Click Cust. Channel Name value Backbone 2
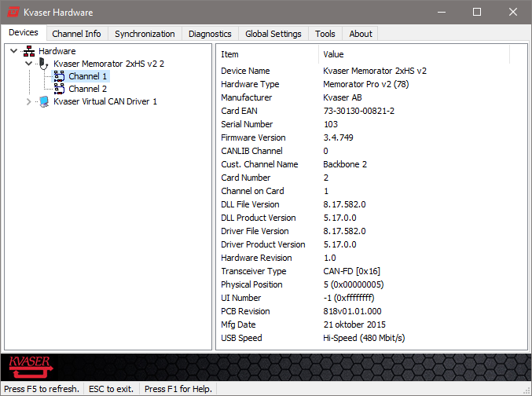The image size is (532, 396). click(345, 164)
